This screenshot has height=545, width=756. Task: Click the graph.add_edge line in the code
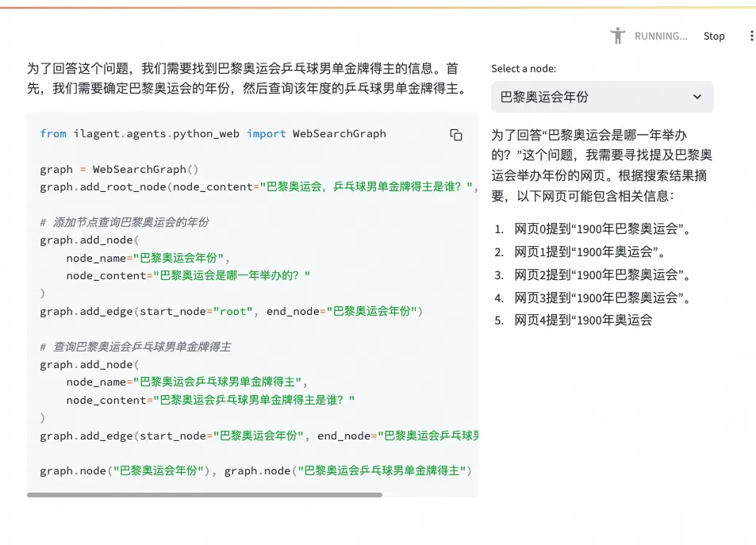pos(234,311)
